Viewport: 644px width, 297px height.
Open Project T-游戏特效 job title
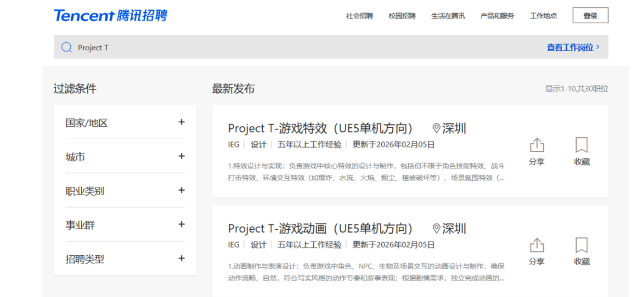tap(321, 128)
